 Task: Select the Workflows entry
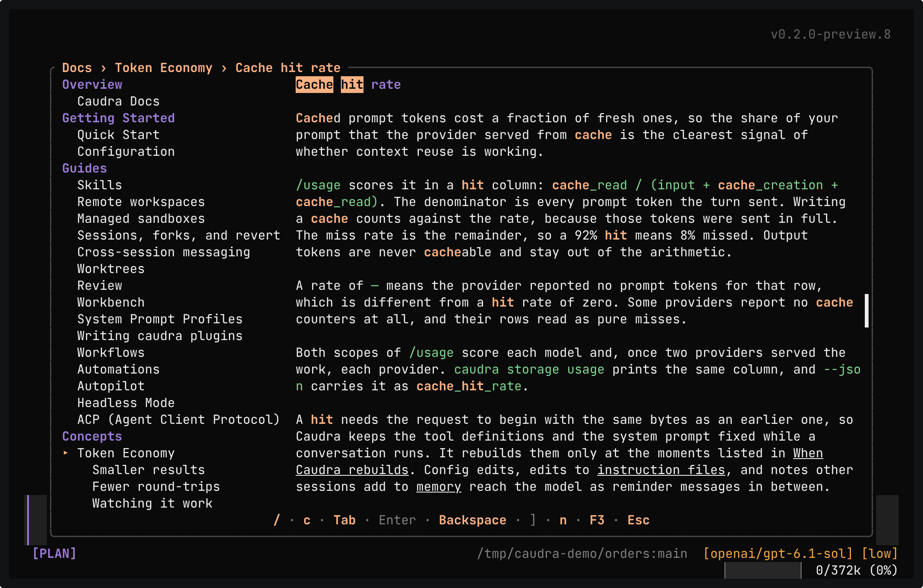click(111, 353)
